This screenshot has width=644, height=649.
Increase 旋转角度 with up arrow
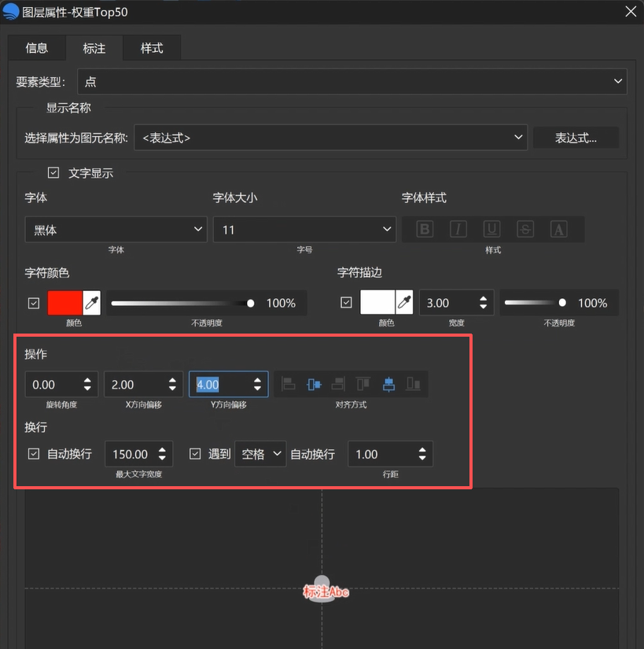[x=86, y=380]
